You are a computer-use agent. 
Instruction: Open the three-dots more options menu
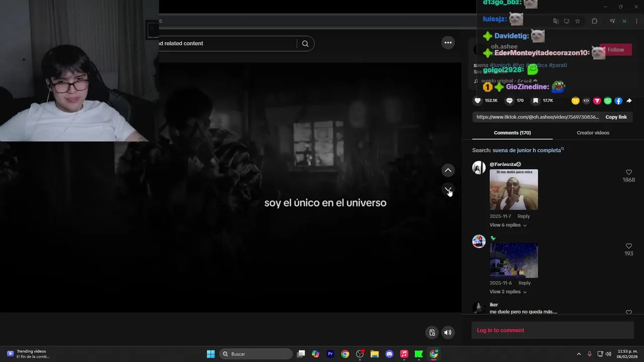click(448, 43)
